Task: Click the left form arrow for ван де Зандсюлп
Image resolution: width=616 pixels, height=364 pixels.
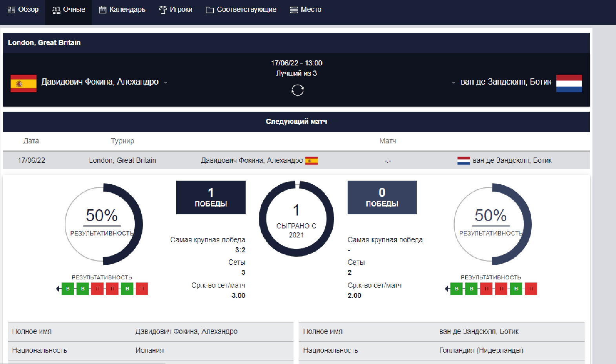Action: pyautogui.click(x=447, y=289)
